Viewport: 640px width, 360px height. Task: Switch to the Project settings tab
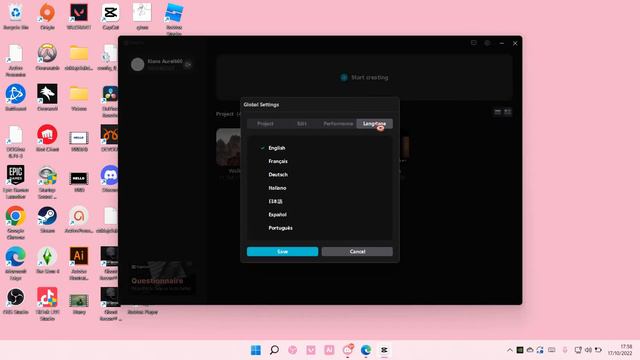pos(265,124)
